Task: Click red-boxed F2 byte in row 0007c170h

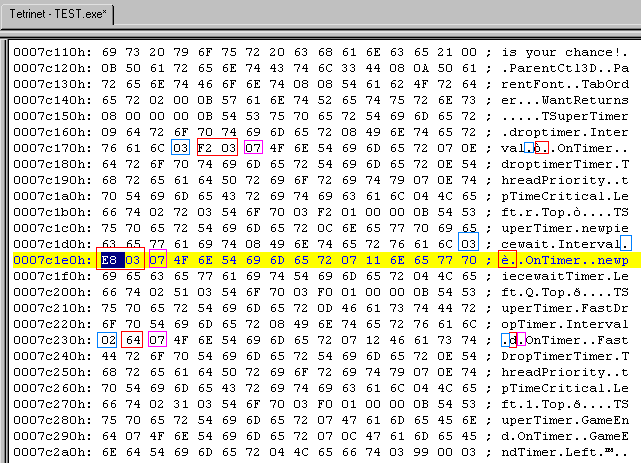Action: pyautogui.click(x=204, y=148)
